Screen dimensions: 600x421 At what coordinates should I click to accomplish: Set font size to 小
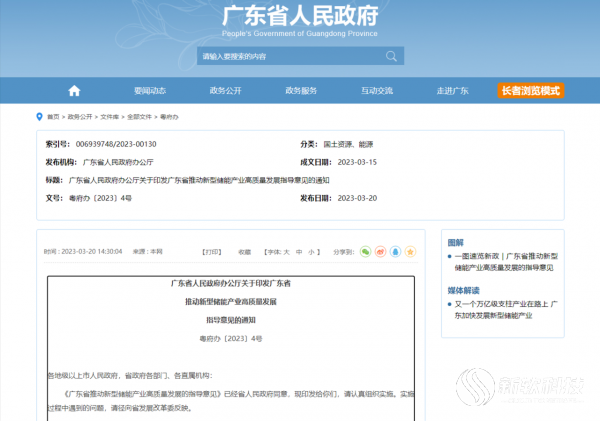[312, 252]
